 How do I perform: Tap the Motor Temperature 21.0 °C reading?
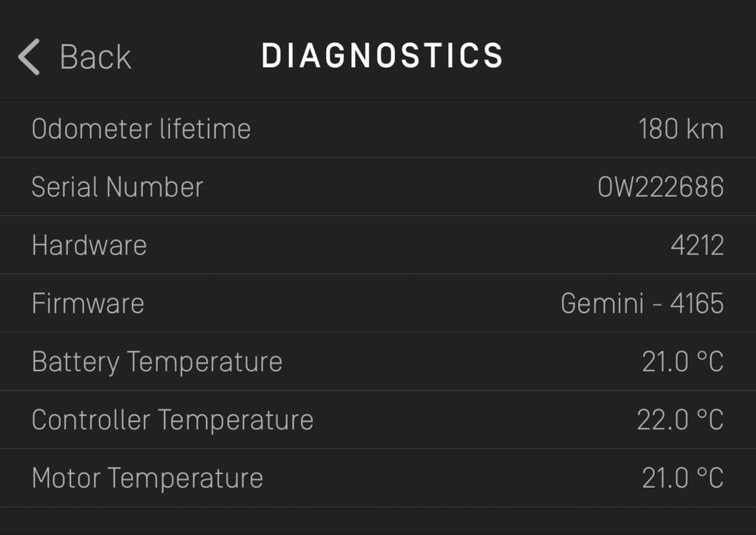tap(682, 478)
